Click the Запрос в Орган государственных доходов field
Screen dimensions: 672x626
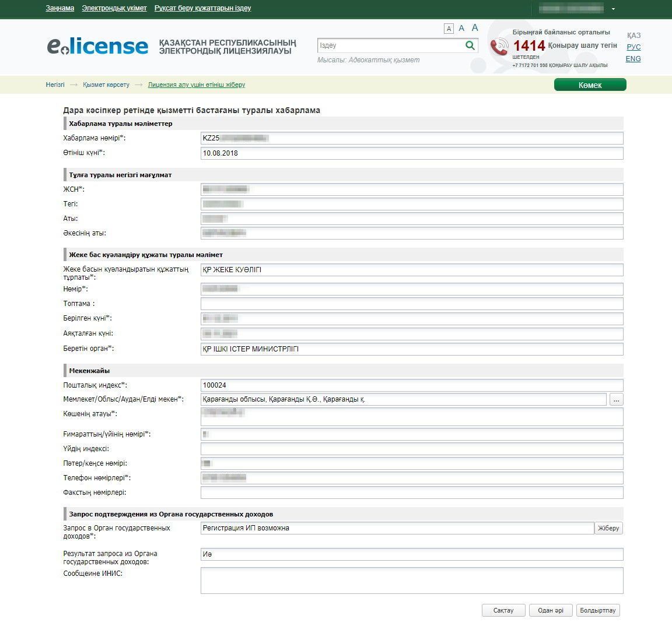(397, 528)
